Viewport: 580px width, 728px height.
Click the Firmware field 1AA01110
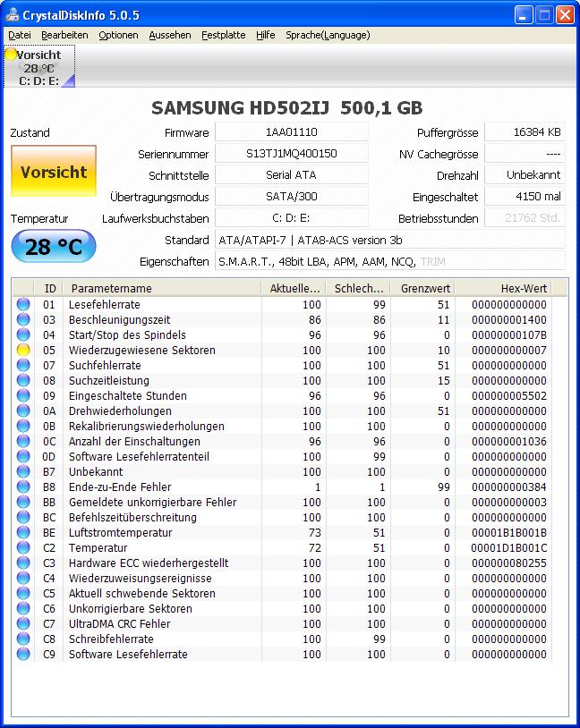292,132
